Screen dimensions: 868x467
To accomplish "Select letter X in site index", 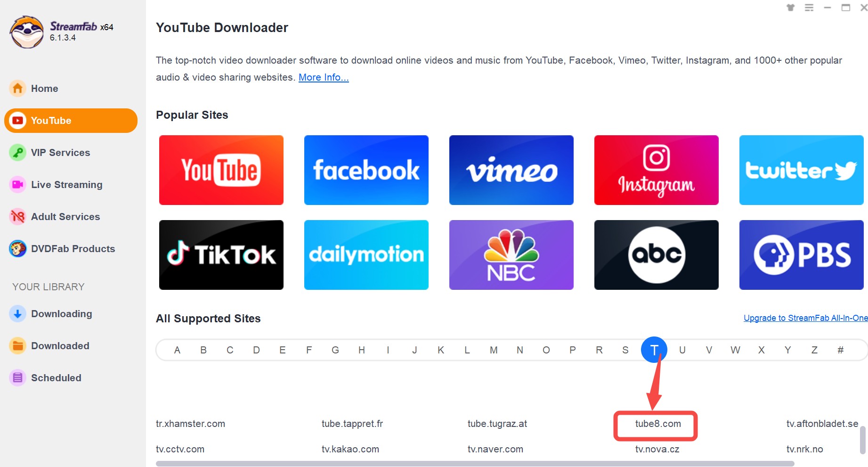I will point(762,350).
